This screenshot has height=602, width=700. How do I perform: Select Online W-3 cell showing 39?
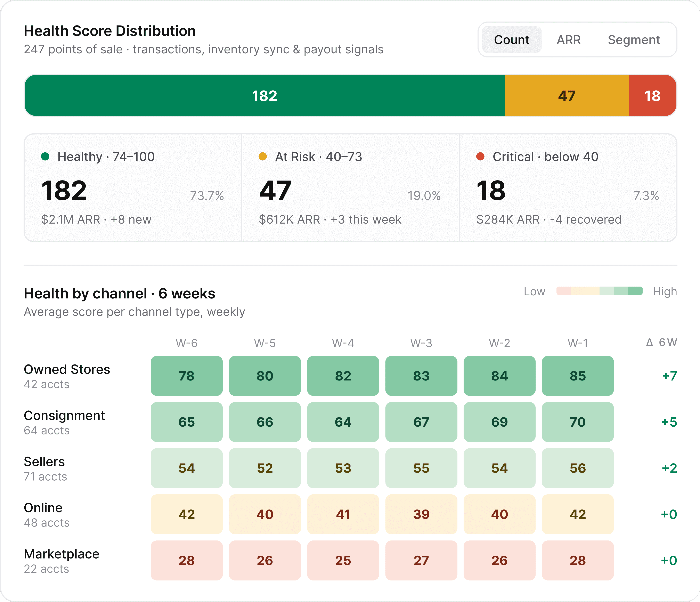coord(421,514)
